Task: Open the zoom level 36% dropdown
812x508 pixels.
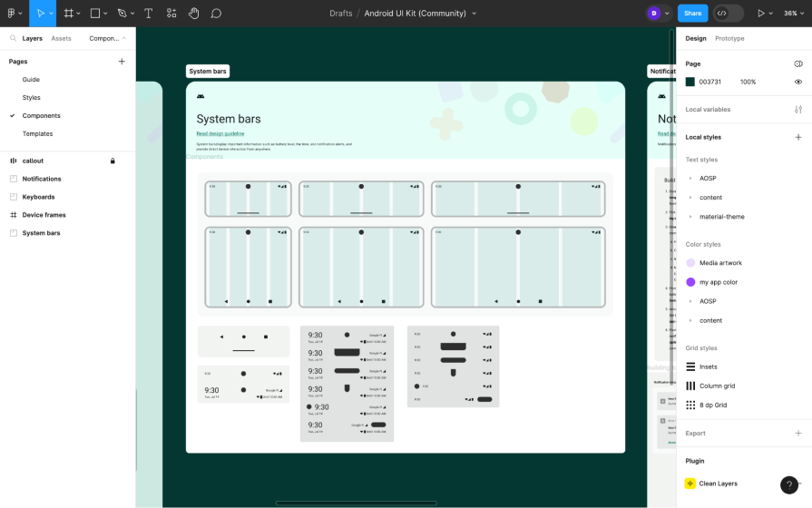Action: tap(792, 13)
